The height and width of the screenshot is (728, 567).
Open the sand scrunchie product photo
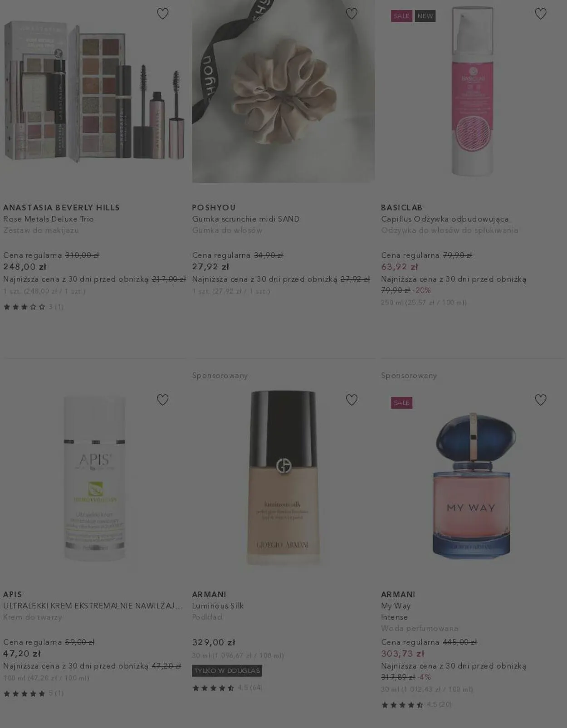click(283, 91)
